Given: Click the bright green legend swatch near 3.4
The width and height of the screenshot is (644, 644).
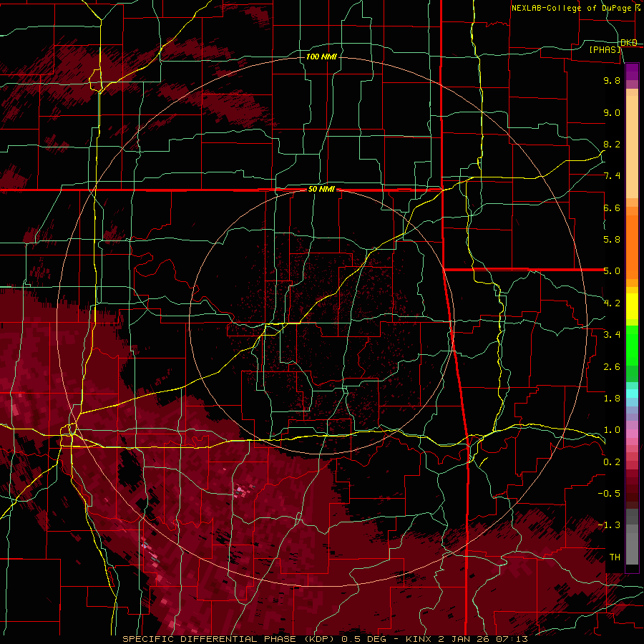Looking at the screenshot, I should click(x=632, y=345).
